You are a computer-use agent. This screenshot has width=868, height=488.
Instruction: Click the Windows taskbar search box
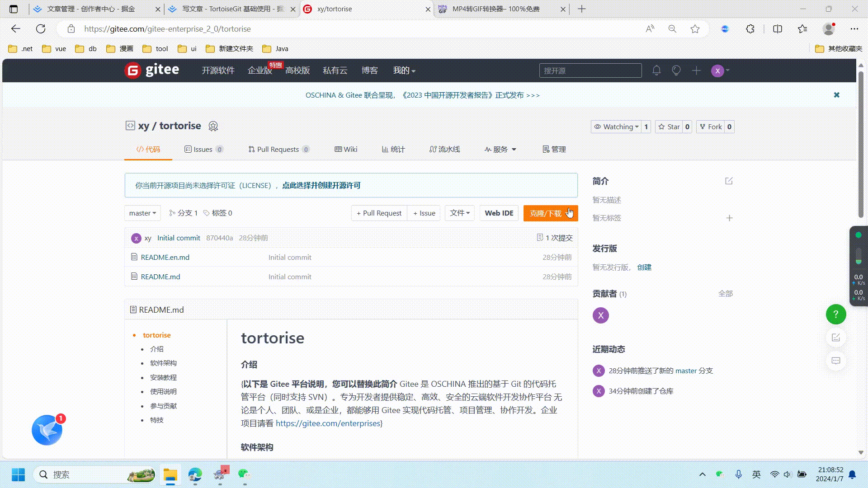tap(94, 474)
